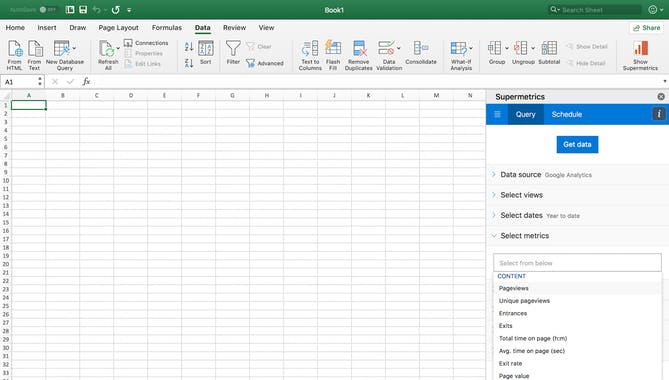Collapse the Select metrics section
Image resolution: width=669 pixels, height=380 pixels.
point(577,235)
